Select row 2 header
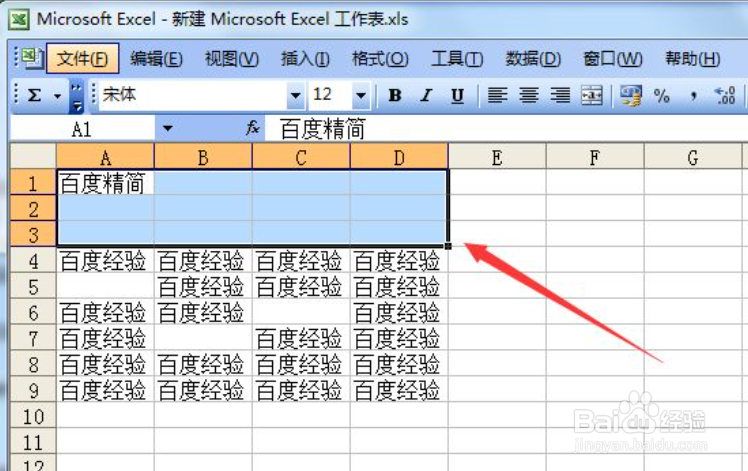Viewport: 748px width, 471px height. pyautogui.click(x=33, y=209)
